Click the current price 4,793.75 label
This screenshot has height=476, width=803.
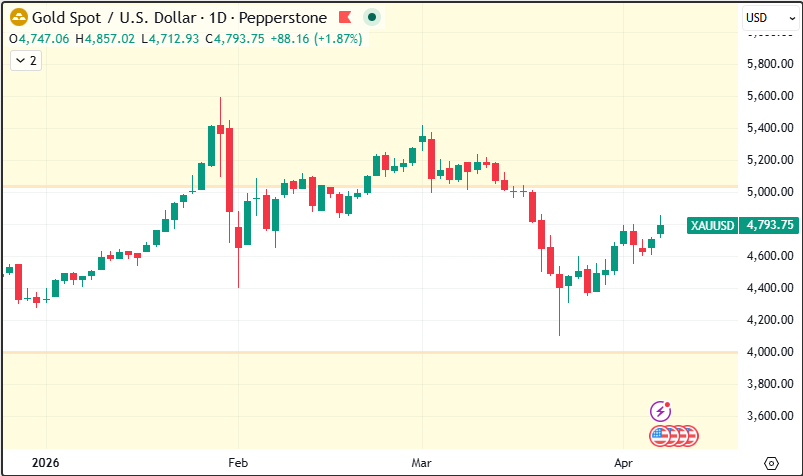tap(770, 225)
